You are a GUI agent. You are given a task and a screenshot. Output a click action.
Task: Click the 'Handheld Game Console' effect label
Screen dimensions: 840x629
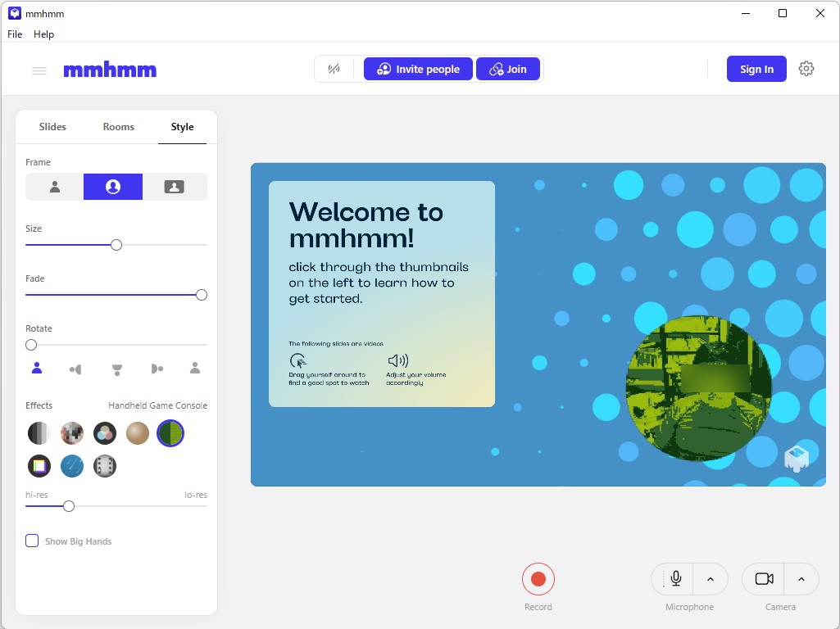pyautogui.click(x=157, y=405)
